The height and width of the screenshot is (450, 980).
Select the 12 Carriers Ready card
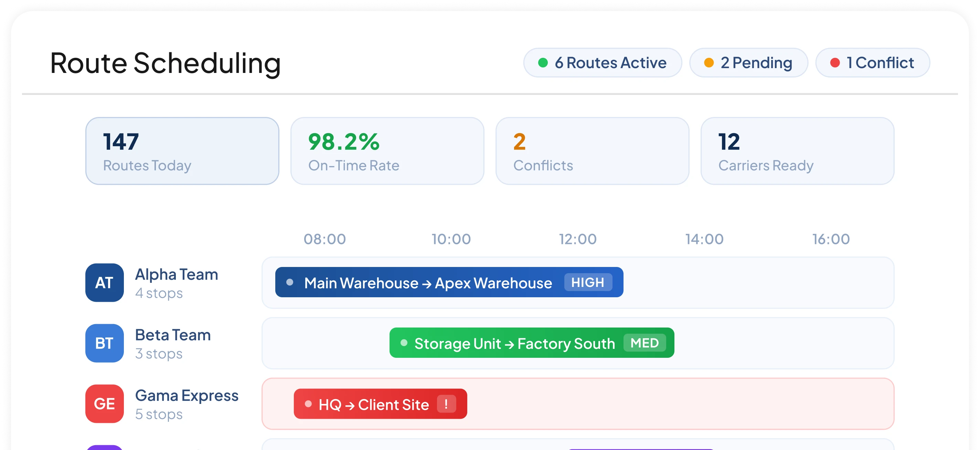797,151
